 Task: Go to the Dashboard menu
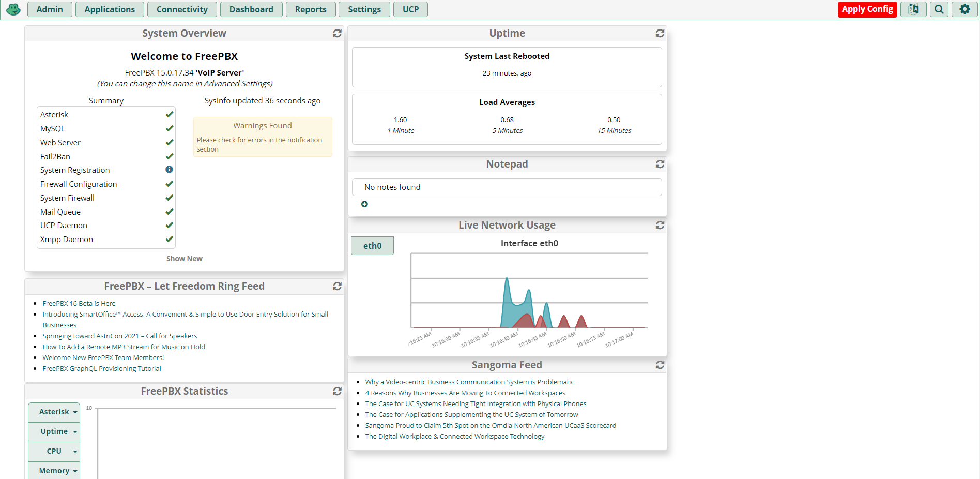click(251, 9)
